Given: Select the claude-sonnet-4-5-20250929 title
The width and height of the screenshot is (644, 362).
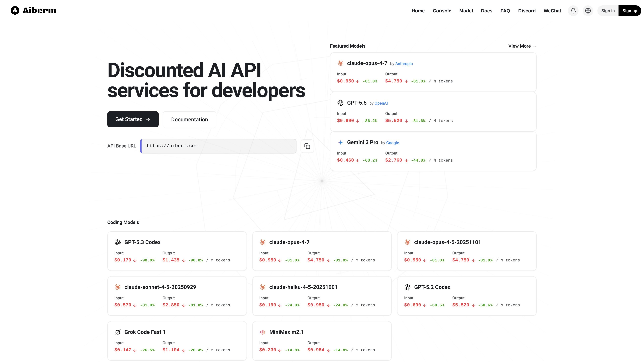Looking at the screenshot, I should click(x=160, y=287).
